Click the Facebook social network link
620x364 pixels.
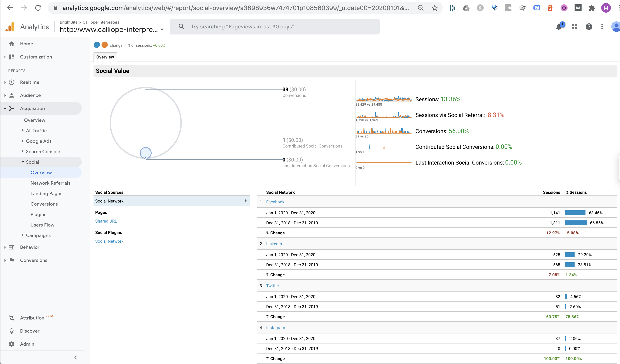(x=275, y=202)
